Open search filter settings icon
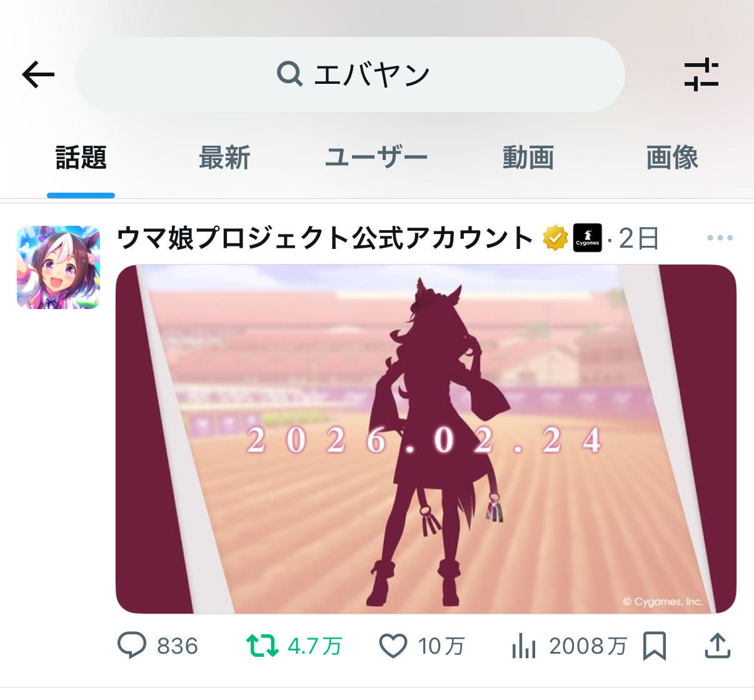This screenshot has width=754, height=700. pos(701,74)
